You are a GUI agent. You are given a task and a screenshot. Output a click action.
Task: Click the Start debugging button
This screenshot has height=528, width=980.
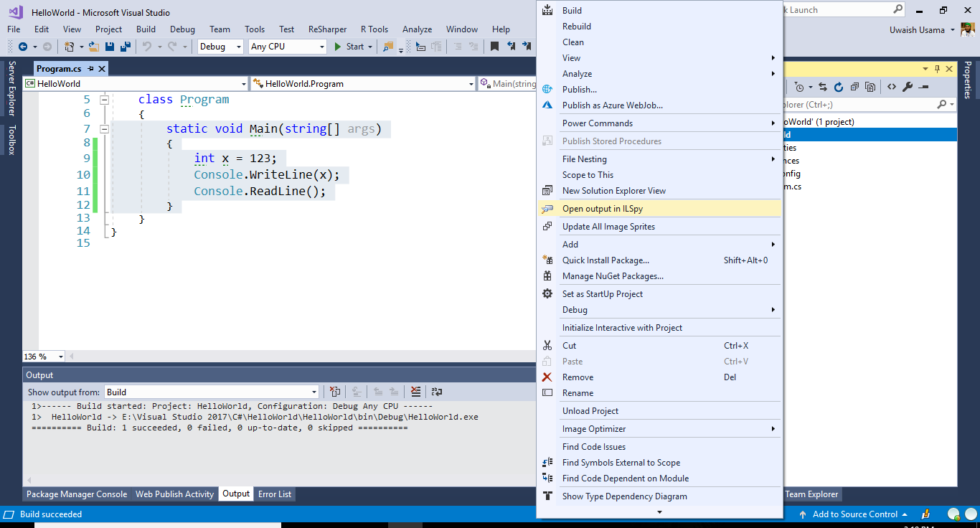click(349, 47)
